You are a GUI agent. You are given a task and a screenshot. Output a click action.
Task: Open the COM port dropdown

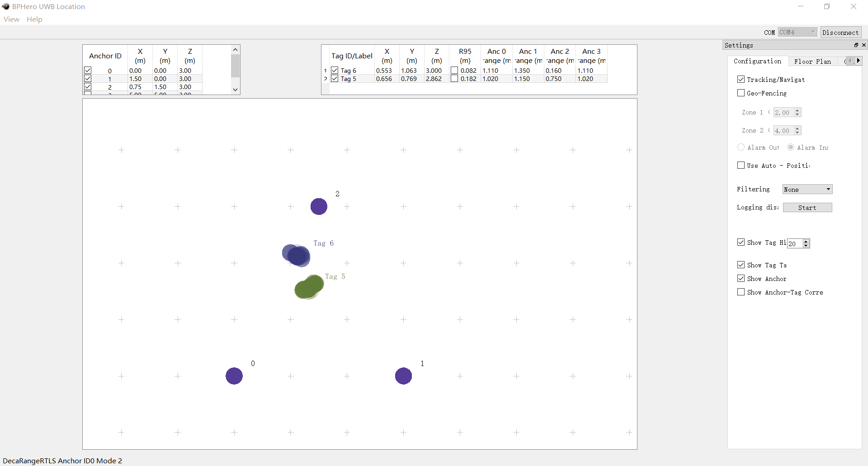tap(797, 33)
